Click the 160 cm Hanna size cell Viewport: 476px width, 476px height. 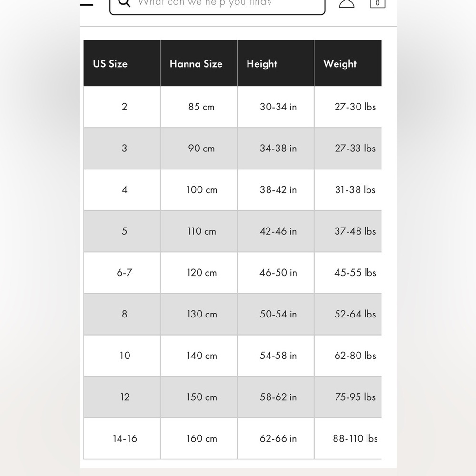(199, 439)
